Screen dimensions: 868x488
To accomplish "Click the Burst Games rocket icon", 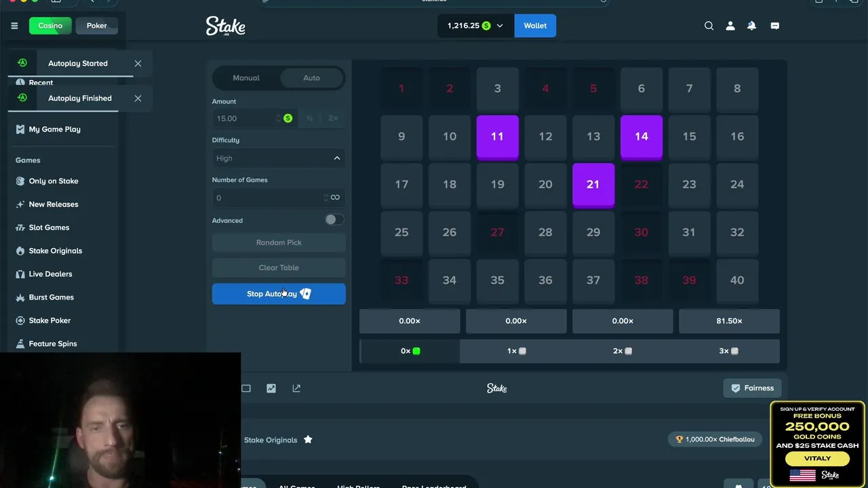I will coord(20,297).
